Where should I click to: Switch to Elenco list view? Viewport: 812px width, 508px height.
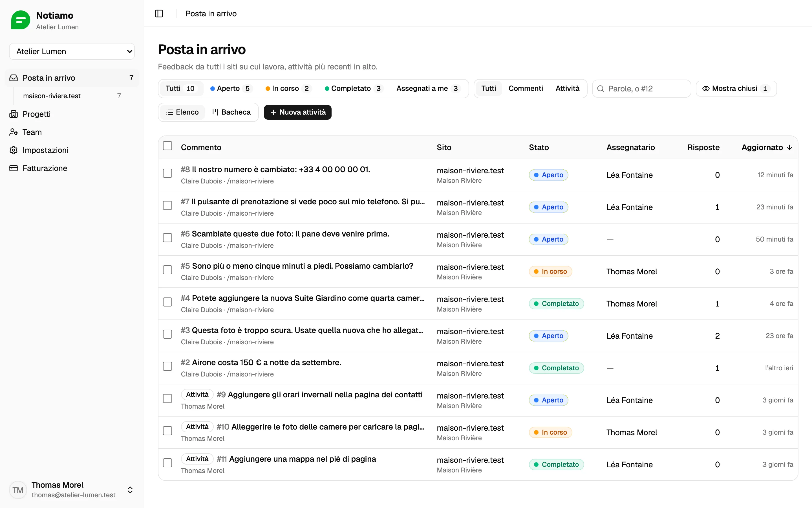coord(182,112)
